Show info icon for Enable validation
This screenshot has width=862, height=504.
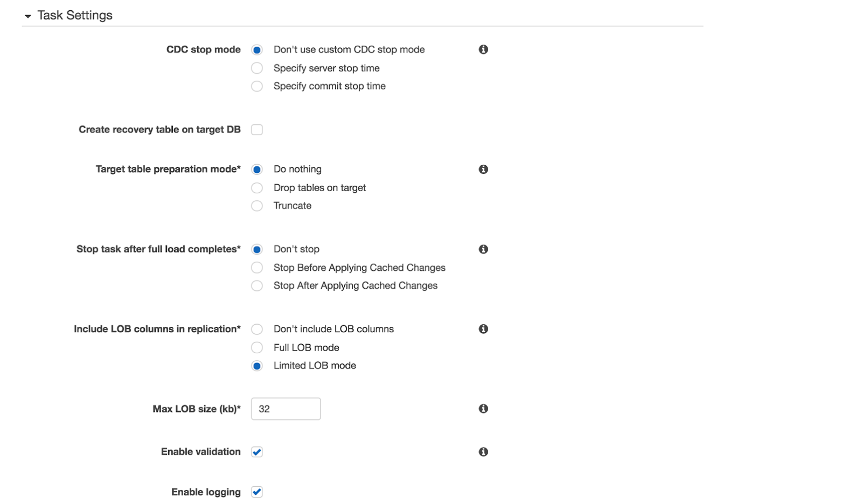point(483,452)
